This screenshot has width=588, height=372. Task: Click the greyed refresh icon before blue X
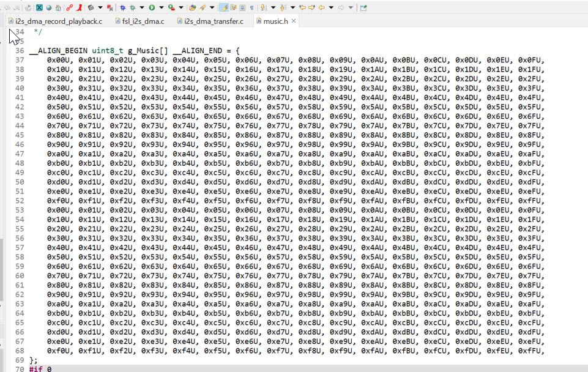click(x=28, y=7)
